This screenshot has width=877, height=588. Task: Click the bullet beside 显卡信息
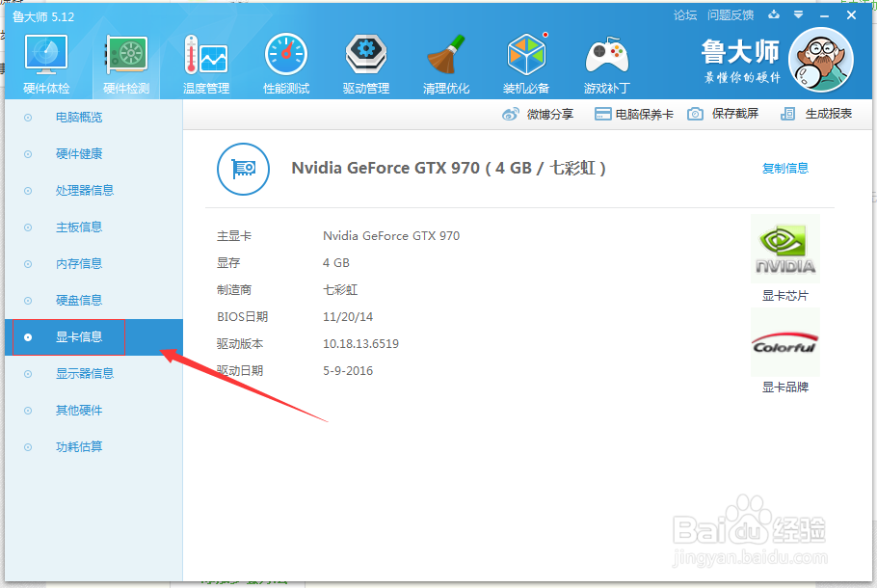click(x=28, y=337)
